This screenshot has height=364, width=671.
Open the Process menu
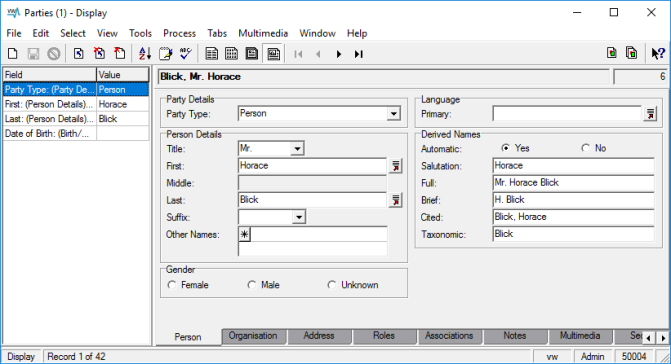coord(179,33)
